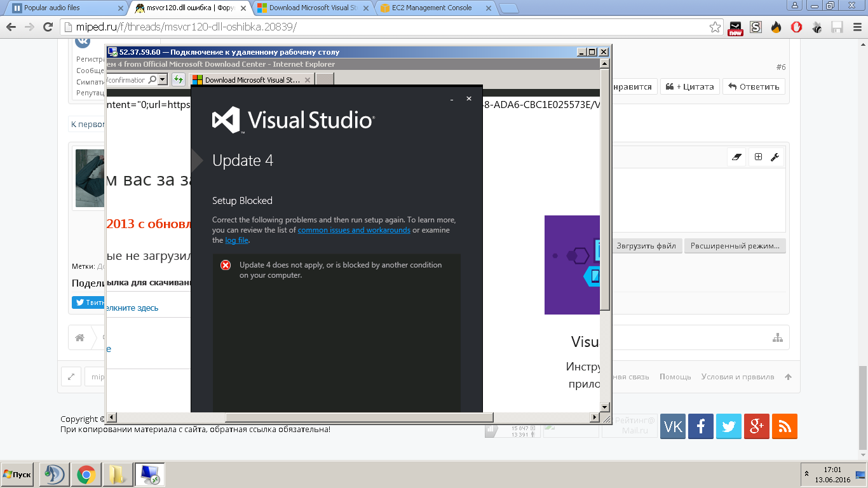
Task: Open the red stop-hand Adblock extension
Action: click(796, 27)
